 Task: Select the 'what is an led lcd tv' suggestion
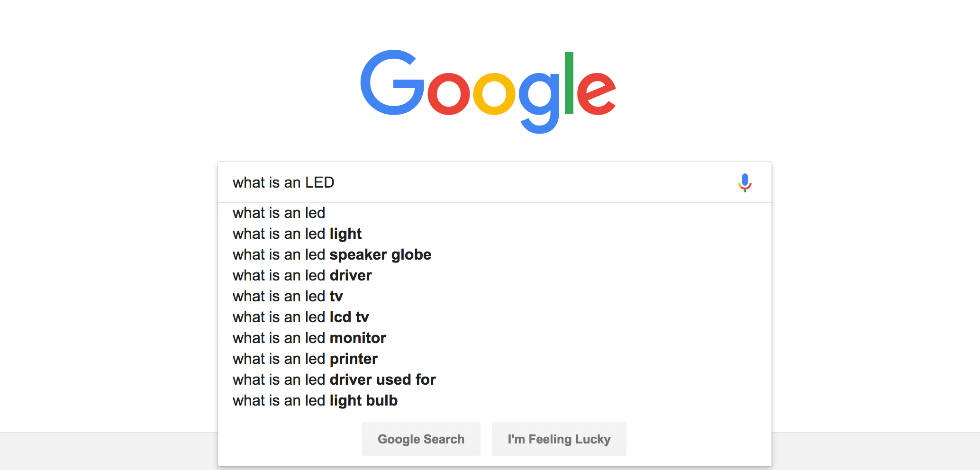coord(495,317)
